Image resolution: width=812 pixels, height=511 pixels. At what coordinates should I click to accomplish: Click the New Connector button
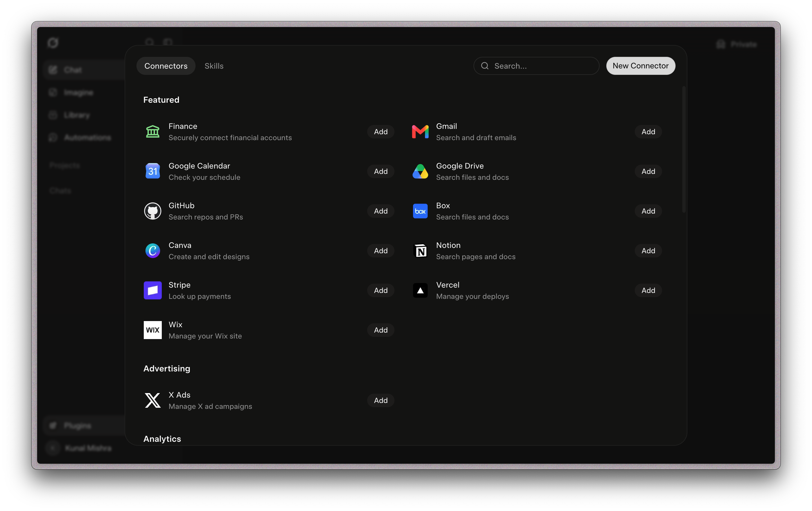(x=641, y=66)
